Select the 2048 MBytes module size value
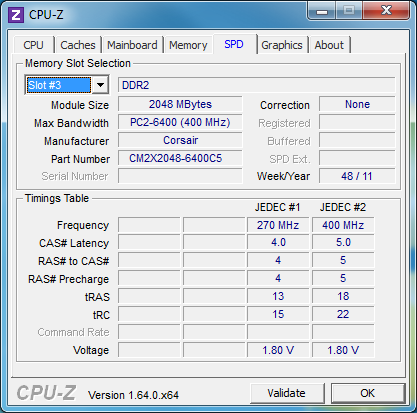This screenshot has height=413, width=417. 180,104
